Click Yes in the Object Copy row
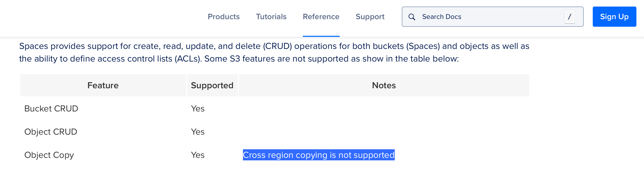This screenshot has width=644, height=175. point(198,155)
